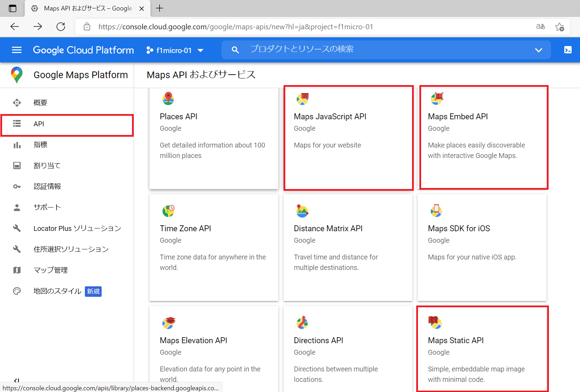This screenshot has width=580, height=392.
Task: Open the f1micro-01 project selector dropdown
Action: click(x=175, y=50)
